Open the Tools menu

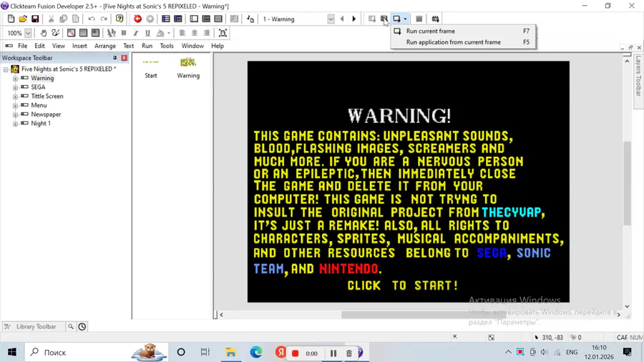tap(167, 46)
